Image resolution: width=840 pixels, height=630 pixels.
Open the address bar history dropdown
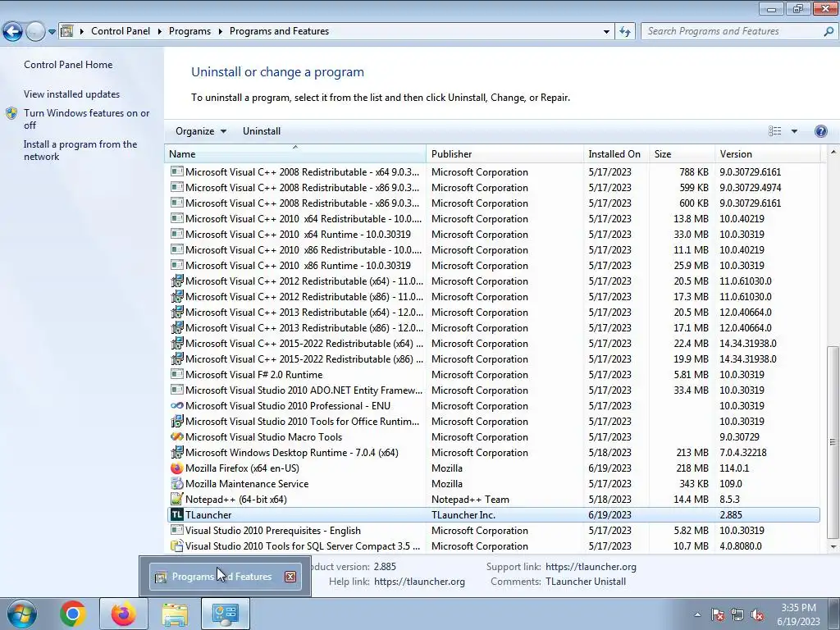pyautogui.click(x=606, y=32)
